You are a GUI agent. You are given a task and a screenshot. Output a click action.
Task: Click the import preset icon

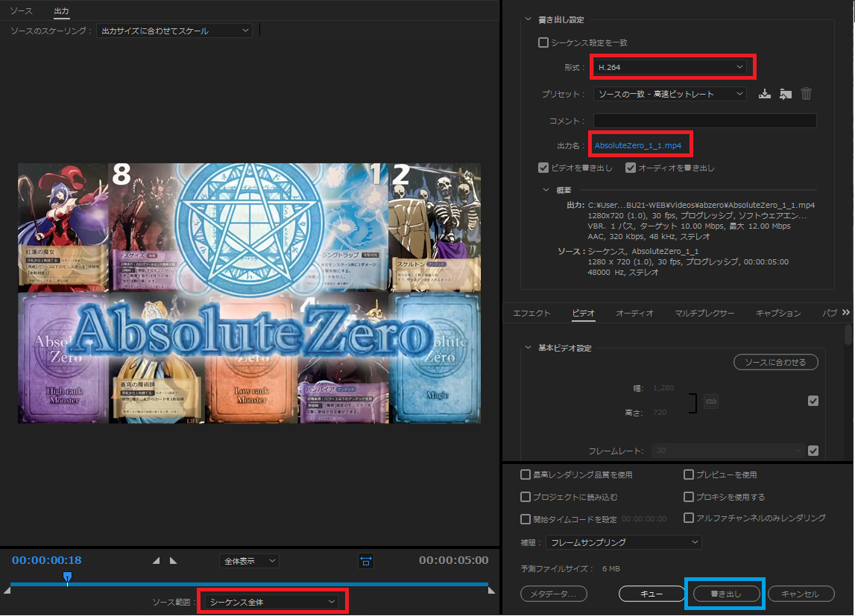tap(785, 94)
